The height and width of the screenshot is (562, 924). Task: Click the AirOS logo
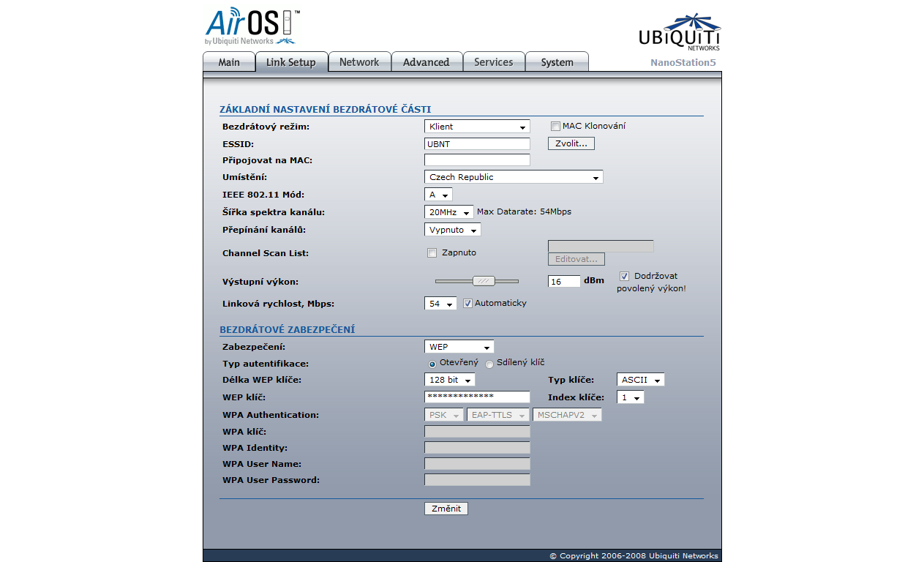pyautogui.click(x=252, y=26)
